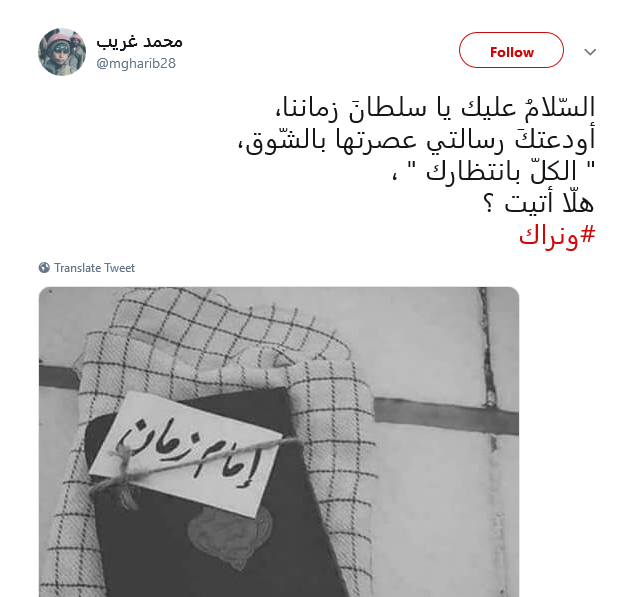Follow the @mgharib28 account
Screen dimensions: 632x597
pyautogui.click(x=511, y=50)
